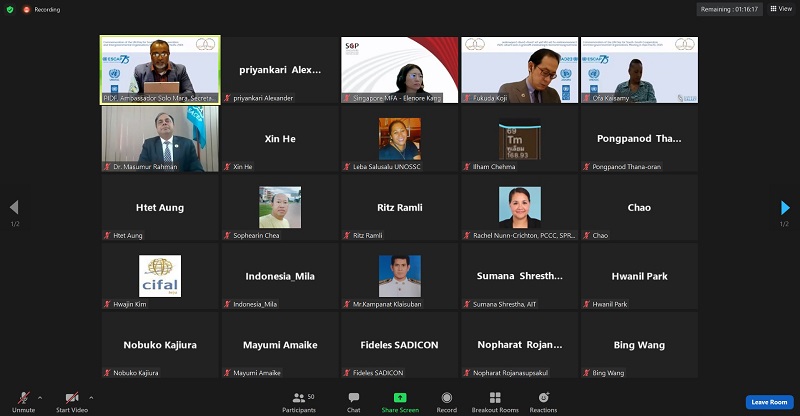Open the Chat panel
Image resolution: width=800 pixels, height=416 pixels.
point(354,402)
